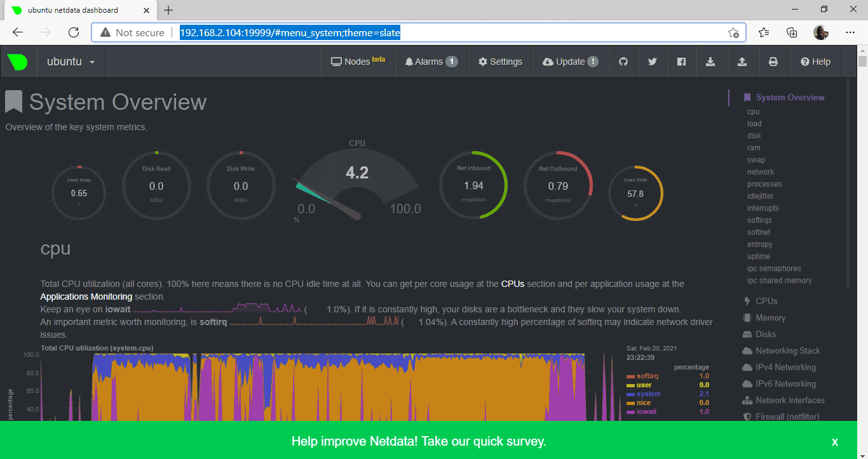Open the CPUs link in description
Viewport: 868px width, 459px height.
[x=512, y=284]
